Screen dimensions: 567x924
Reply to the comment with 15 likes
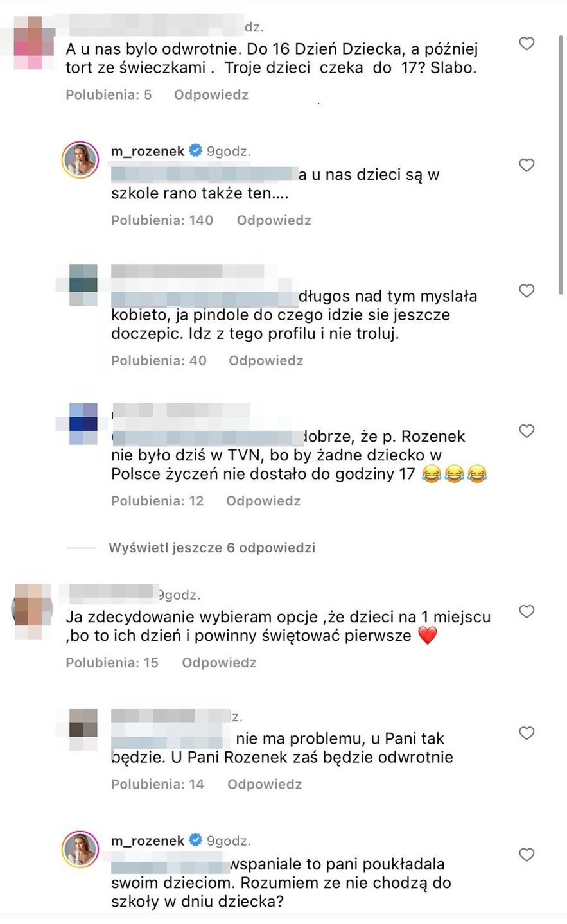point(219,663)
